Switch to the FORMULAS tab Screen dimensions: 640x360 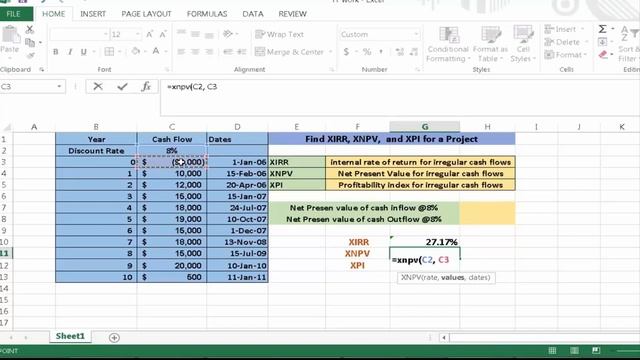tap(207, 14)
